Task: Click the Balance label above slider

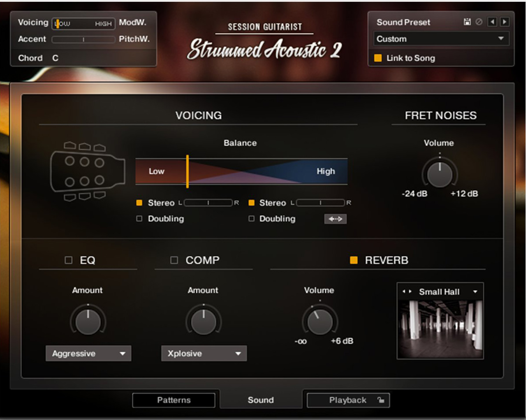Action: (x=240, y=143)
